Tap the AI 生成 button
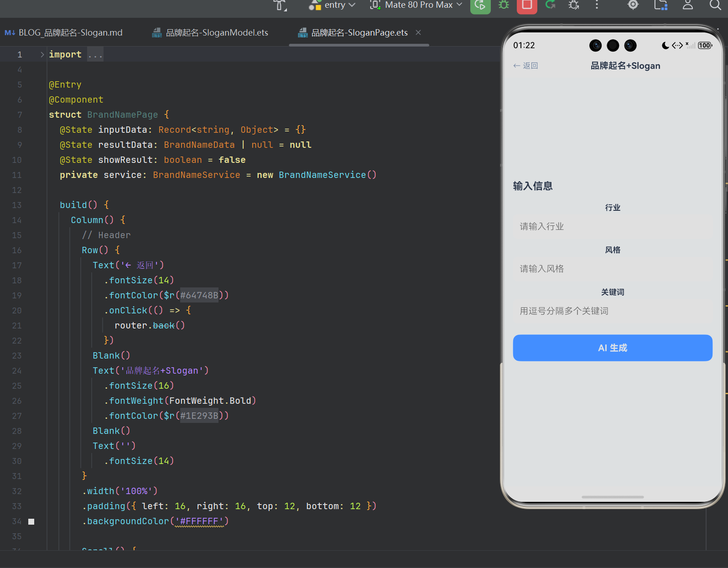 613,348
